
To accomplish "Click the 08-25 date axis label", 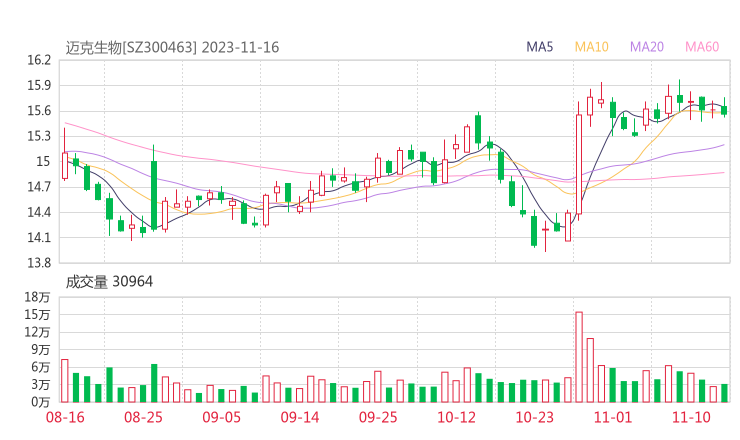I will coord(143,417).
